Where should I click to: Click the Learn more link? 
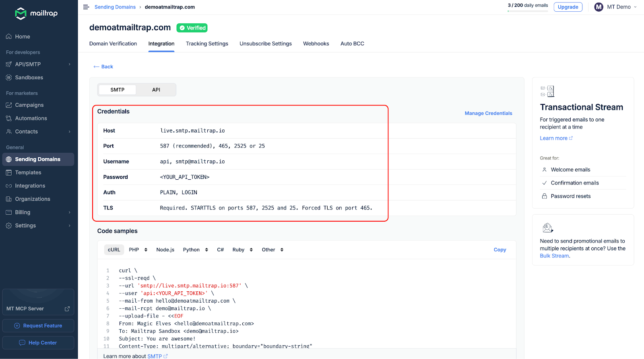point(556,138)
